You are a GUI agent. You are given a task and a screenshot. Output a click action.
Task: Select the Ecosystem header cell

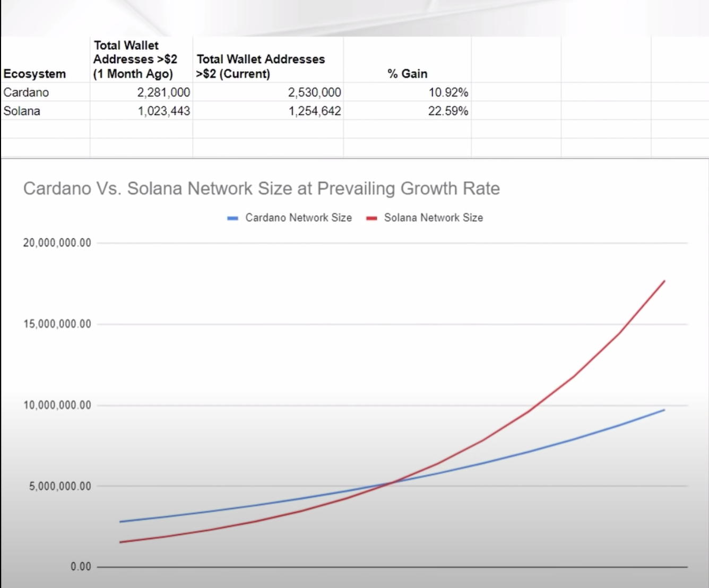[45, 59]
